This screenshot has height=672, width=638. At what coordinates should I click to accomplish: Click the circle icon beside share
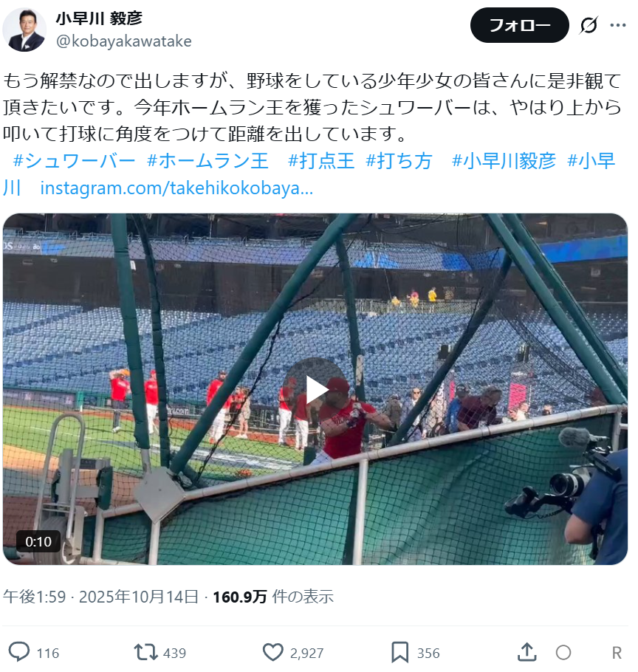click(x=563, y=653)
